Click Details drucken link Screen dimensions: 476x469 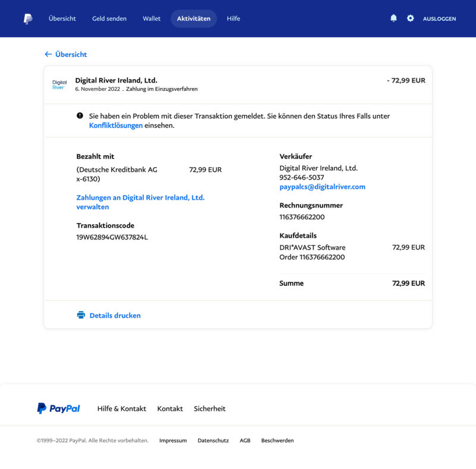(x=115, y=316)
